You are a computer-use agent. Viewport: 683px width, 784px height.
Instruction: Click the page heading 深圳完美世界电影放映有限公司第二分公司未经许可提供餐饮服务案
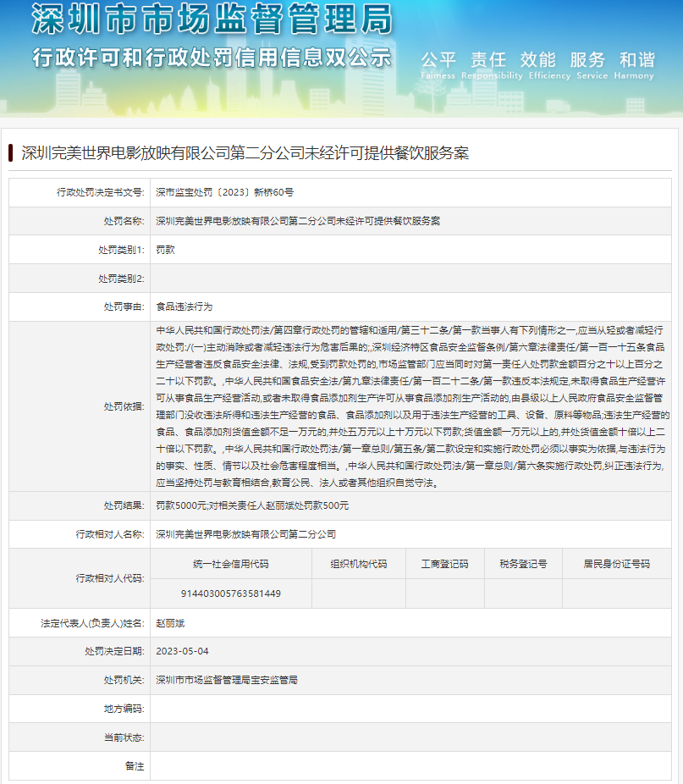245,153
